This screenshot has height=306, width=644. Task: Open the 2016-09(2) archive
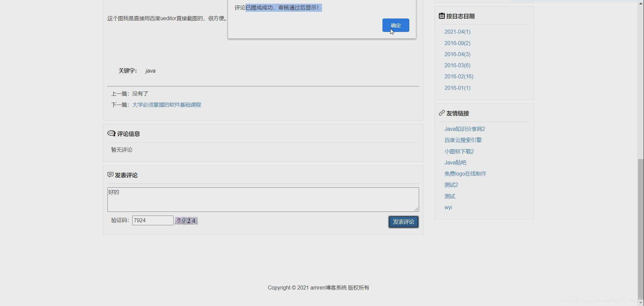[457, 43]
